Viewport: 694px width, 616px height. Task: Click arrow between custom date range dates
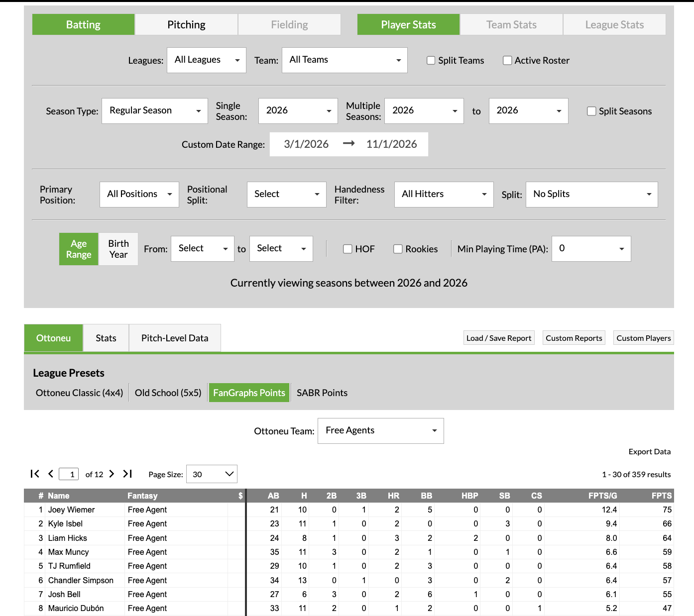(x=348, y=144)
